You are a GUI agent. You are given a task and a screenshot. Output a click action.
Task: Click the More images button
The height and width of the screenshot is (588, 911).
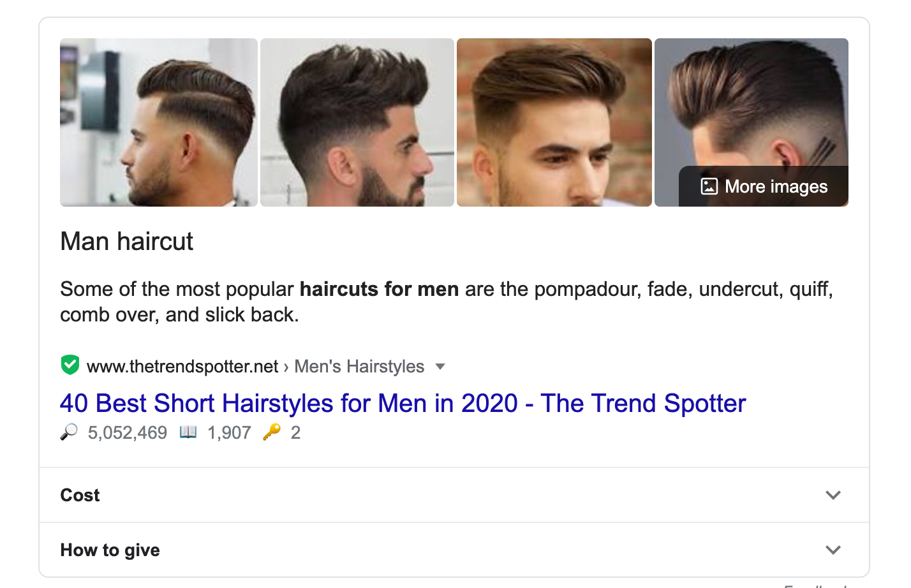pos(763,186)
